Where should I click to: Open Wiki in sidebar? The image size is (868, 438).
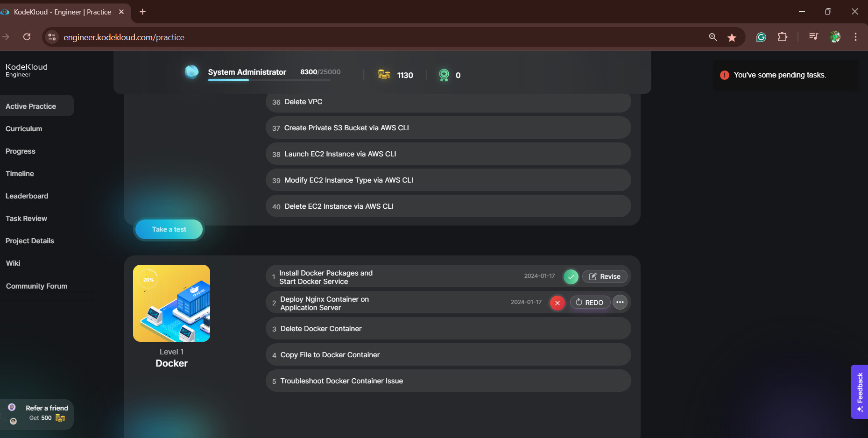[13, 263]
